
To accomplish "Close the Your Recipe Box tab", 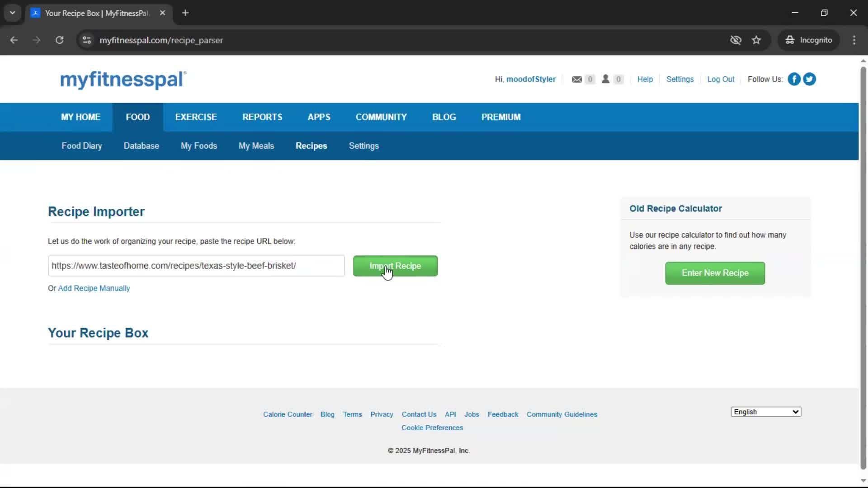I will pos(162,13).
